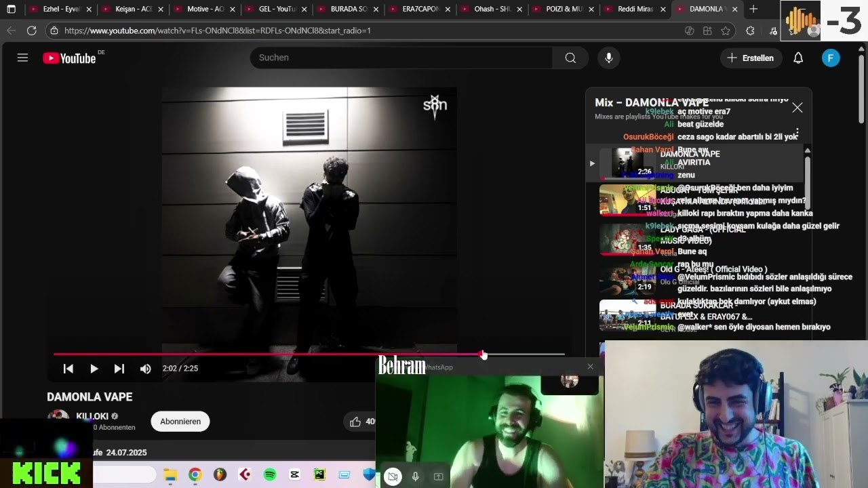The width and height of the screenshot is (868, 488).
Task: Play DAMONLA VAPE from the Mix playlist
Action: pos(695,163)
